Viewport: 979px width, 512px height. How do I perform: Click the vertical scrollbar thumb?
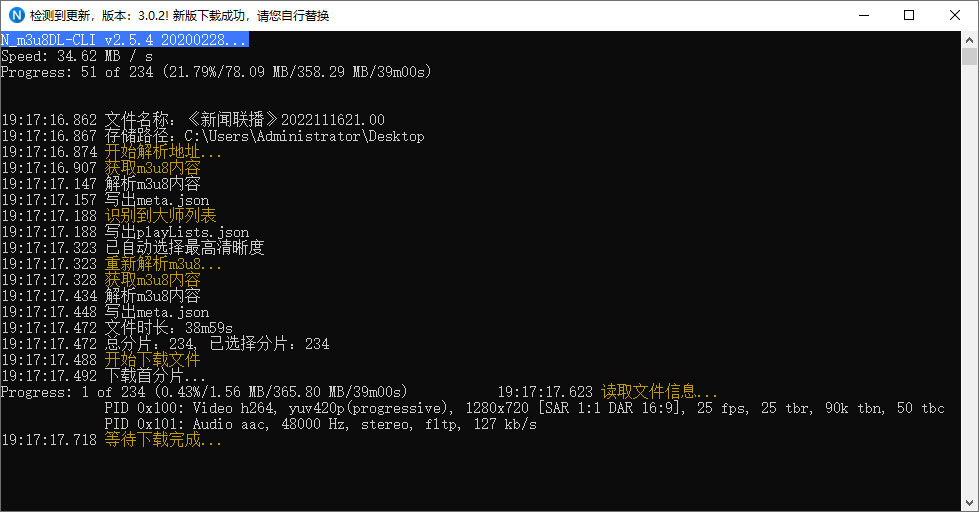pos(970,58)
